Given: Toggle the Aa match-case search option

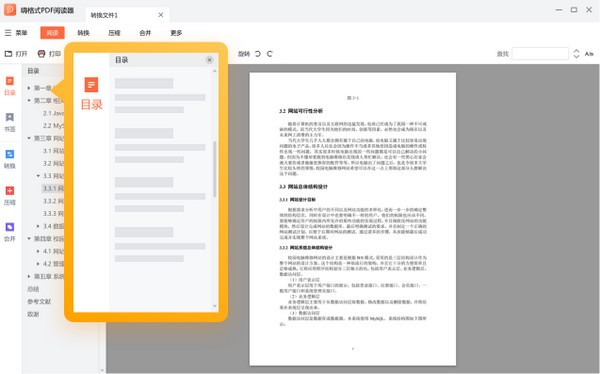Looking at the screenshot, I should (x=589, y=54).
